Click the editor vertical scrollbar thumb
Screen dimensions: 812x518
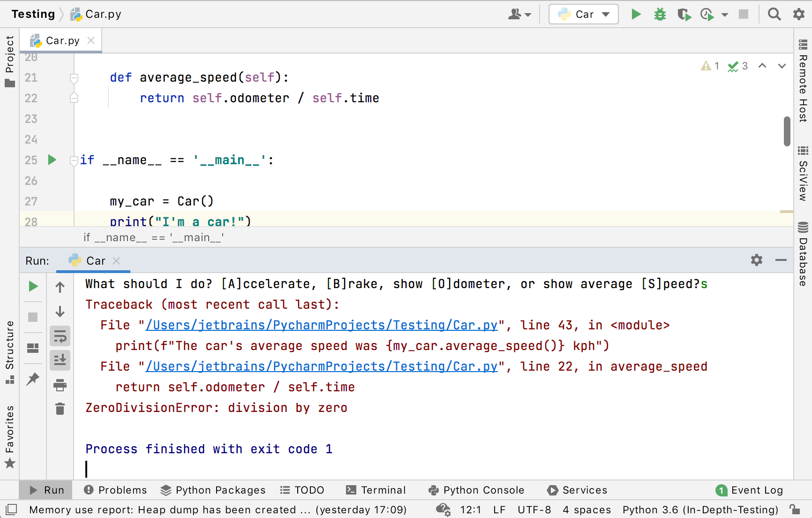[x=787, y=131]
